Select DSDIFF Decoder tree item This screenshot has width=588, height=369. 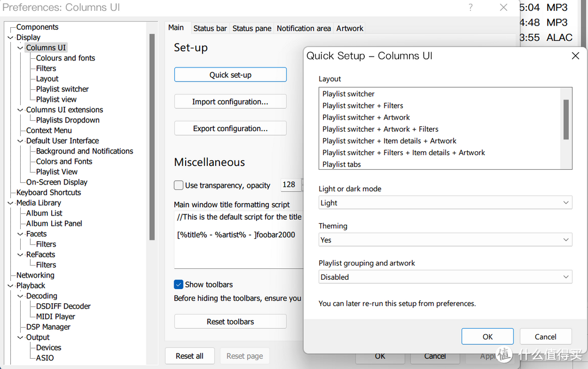(63, 306)
